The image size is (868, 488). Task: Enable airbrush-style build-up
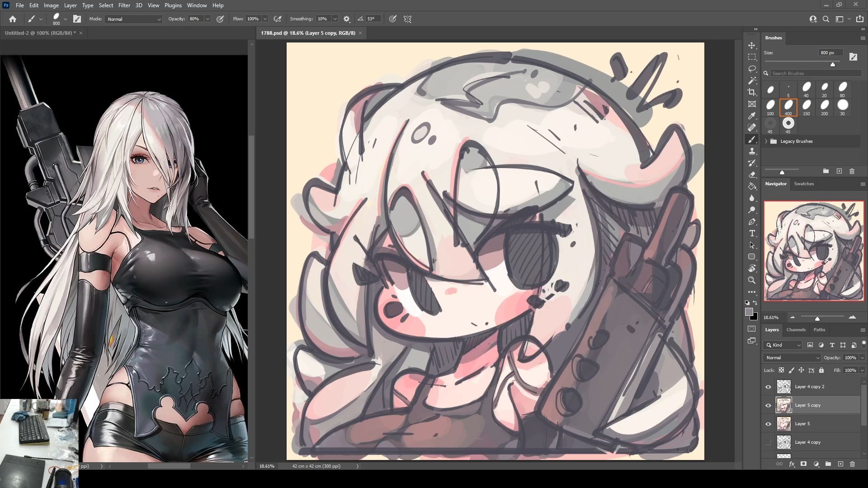pyautogui.click(x=278, y=19)
